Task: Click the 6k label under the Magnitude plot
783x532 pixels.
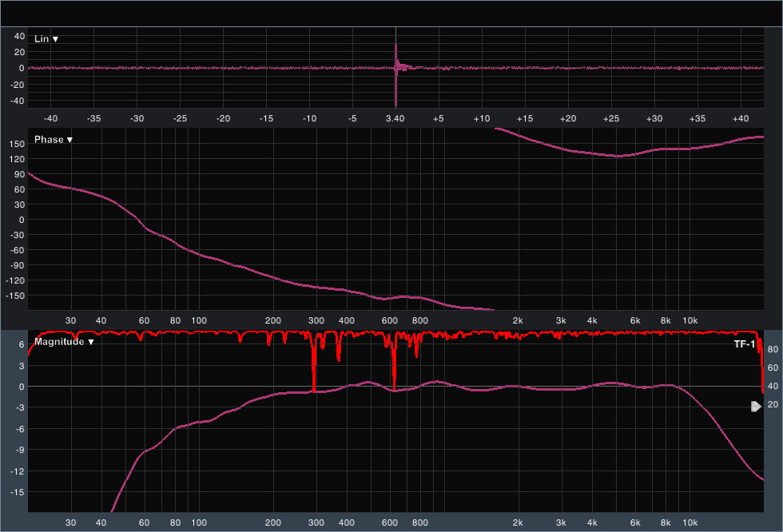Action: (x=635, y=522)
